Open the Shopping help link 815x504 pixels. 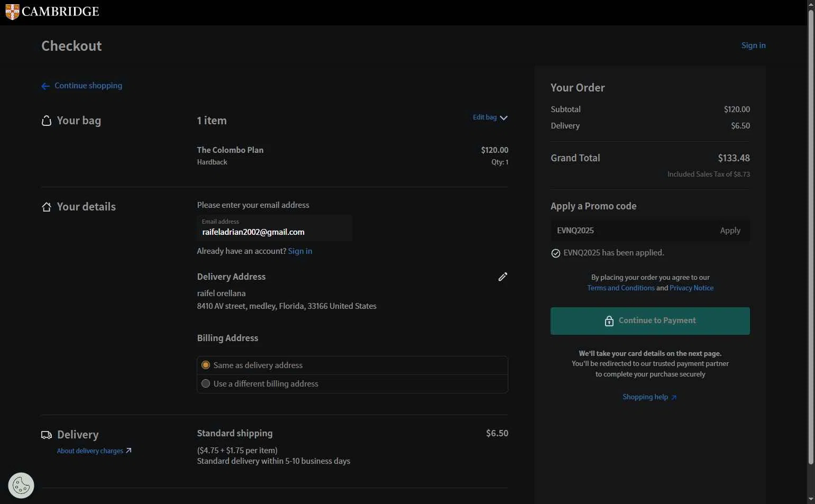coord(645,397)
